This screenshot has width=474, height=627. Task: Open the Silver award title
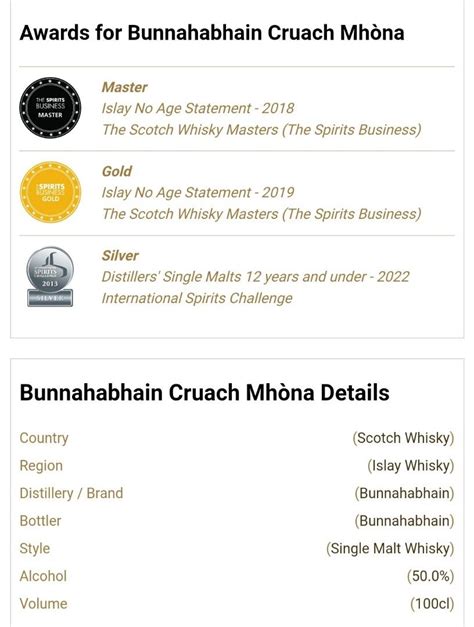point(120,256)
